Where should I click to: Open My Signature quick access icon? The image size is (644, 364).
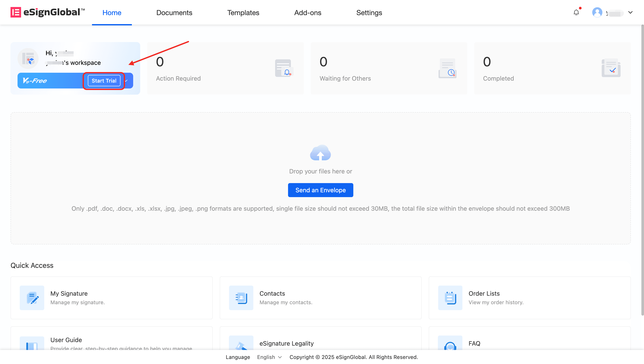click(x=32, y=298)
